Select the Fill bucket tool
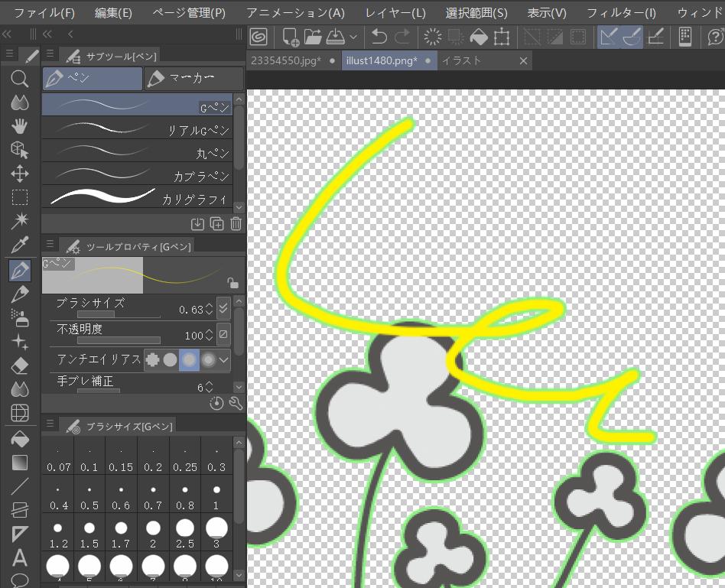This screenshot has width=725, height=588. point(19,439)
